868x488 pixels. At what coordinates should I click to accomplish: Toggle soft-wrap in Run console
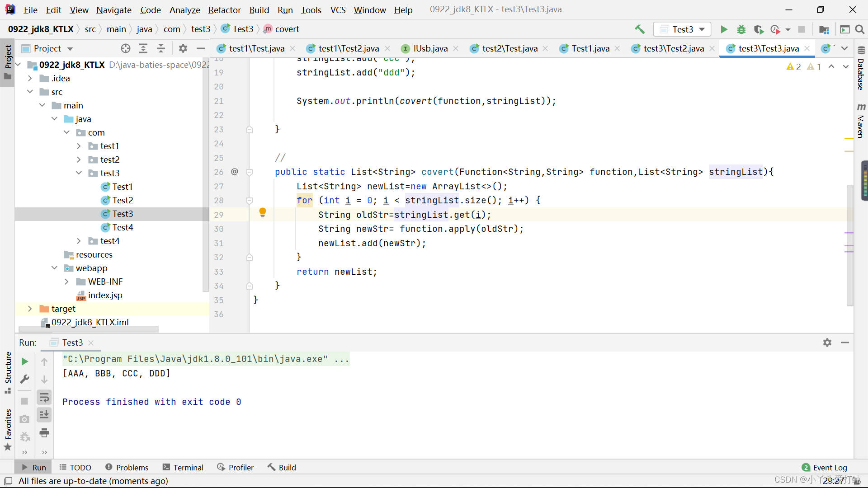(x=44, y=397)
